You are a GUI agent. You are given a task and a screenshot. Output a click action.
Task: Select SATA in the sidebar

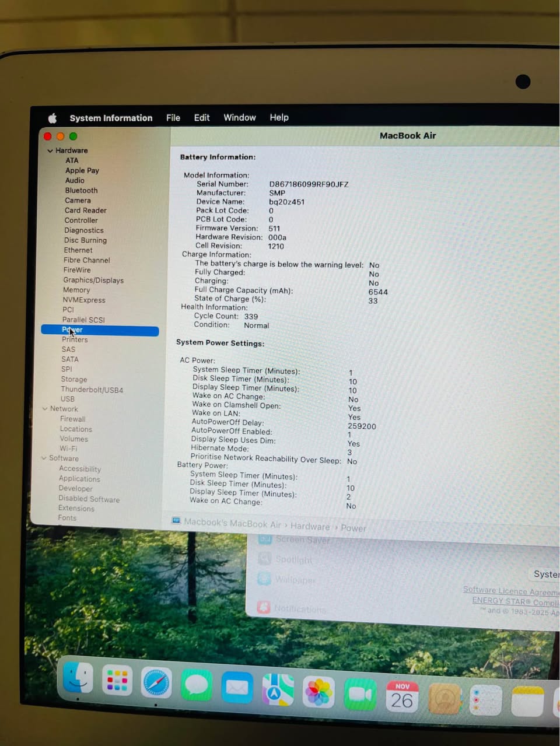coord(70,359)
